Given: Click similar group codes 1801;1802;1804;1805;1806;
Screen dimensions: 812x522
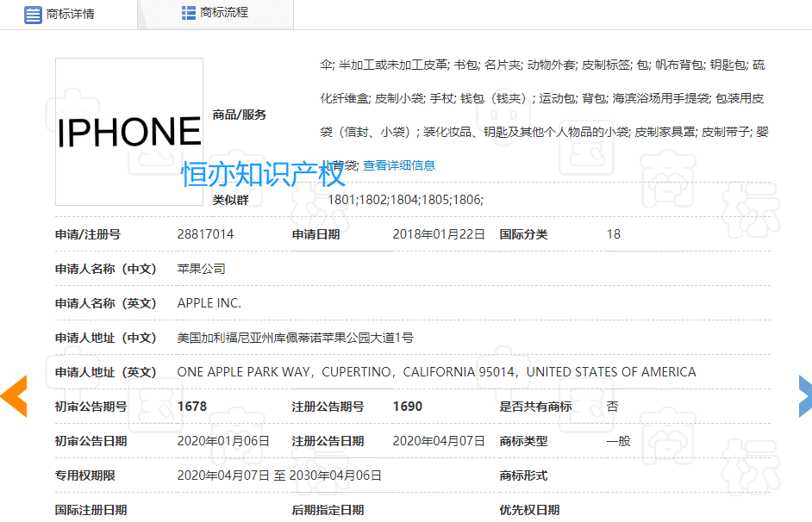Looking at the screenshot, I should pyautogui.click(x=405, y=200).
